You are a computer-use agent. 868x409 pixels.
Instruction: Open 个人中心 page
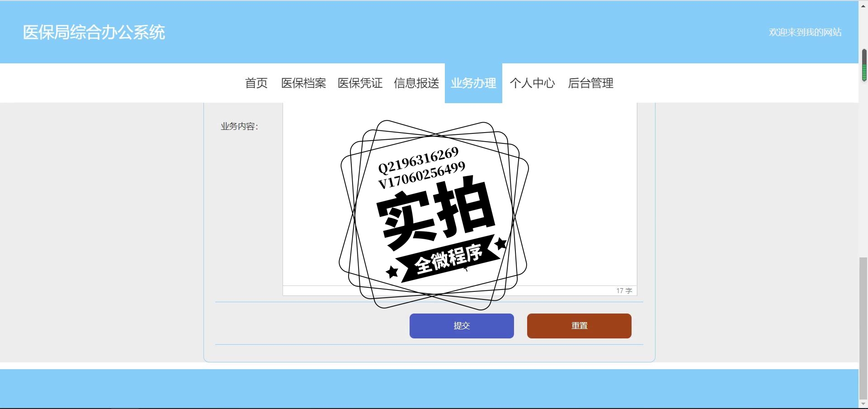click(x=533, y=83)
